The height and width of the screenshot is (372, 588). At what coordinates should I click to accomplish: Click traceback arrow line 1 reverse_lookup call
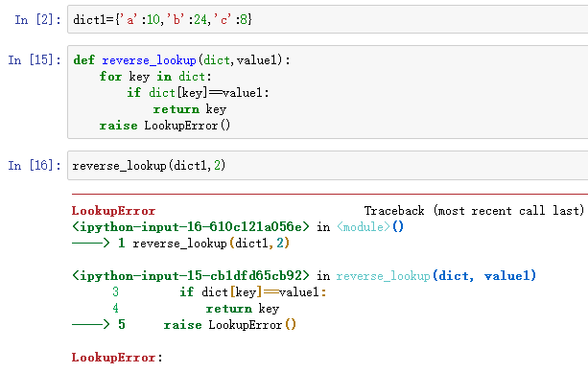coord(180,244)
